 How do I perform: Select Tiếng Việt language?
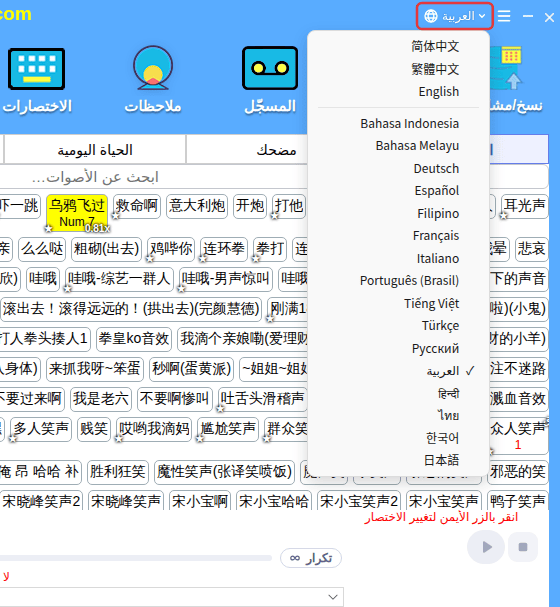(x=432, y=304)
